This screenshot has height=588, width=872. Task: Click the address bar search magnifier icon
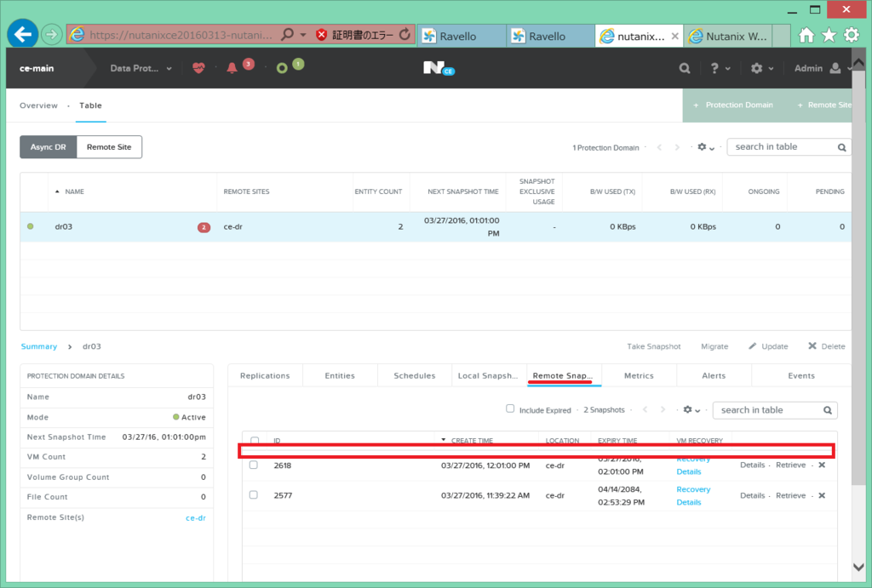[287, 35]
